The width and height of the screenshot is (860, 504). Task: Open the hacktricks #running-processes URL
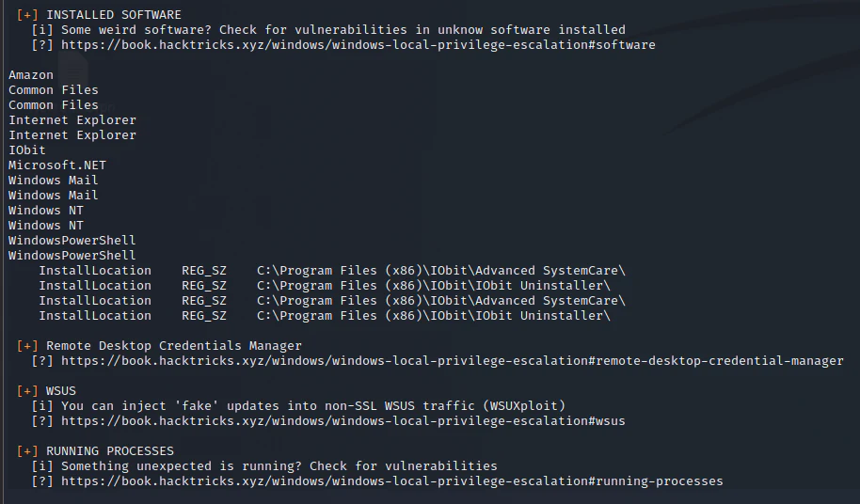click(392, 481)
